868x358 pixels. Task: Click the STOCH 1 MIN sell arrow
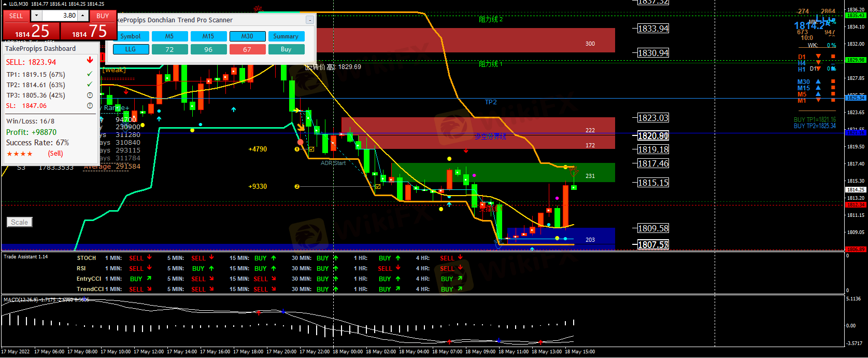click(x=149, y=257)
